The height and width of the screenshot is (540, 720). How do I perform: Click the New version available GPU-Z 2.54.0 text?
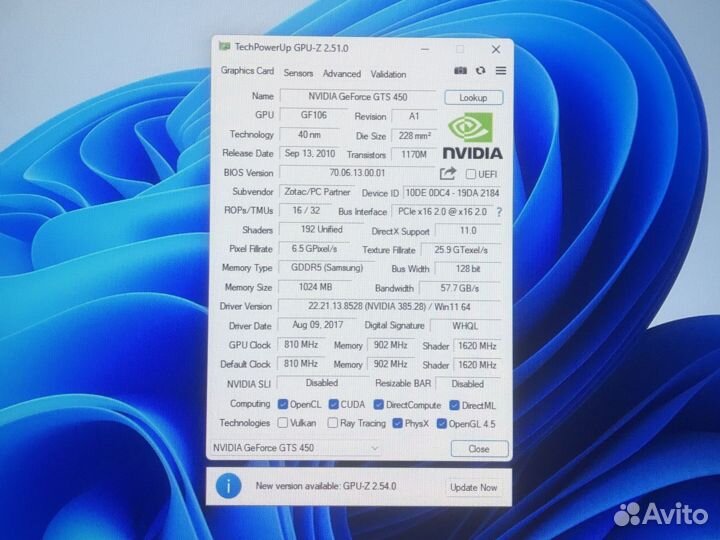coord(326,486)
